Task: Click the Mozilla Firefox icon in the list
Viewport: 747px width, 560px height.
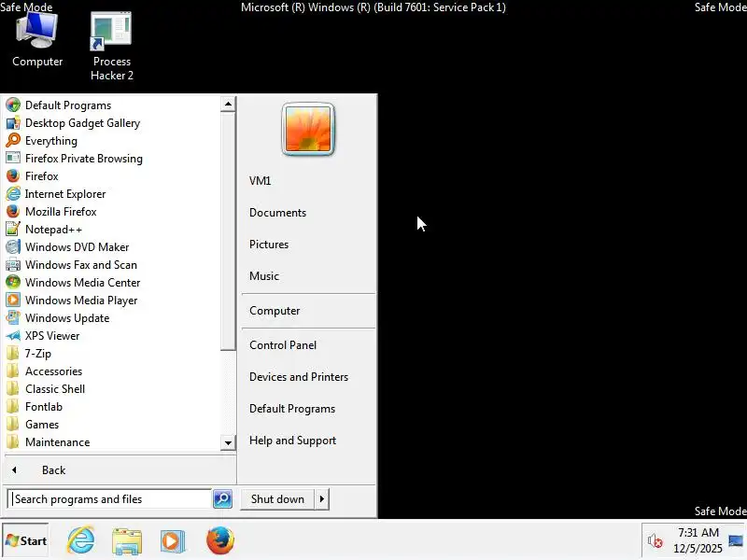Action: (x=13, y=212)
